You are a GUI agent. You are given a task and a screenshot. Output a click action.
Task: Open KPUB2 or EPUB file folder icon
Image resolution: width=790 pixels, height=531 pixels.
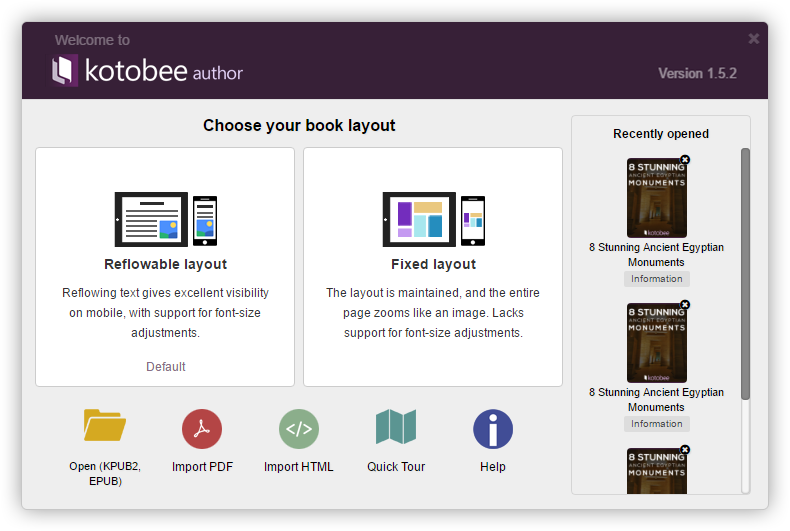click(x=105, y=426)
